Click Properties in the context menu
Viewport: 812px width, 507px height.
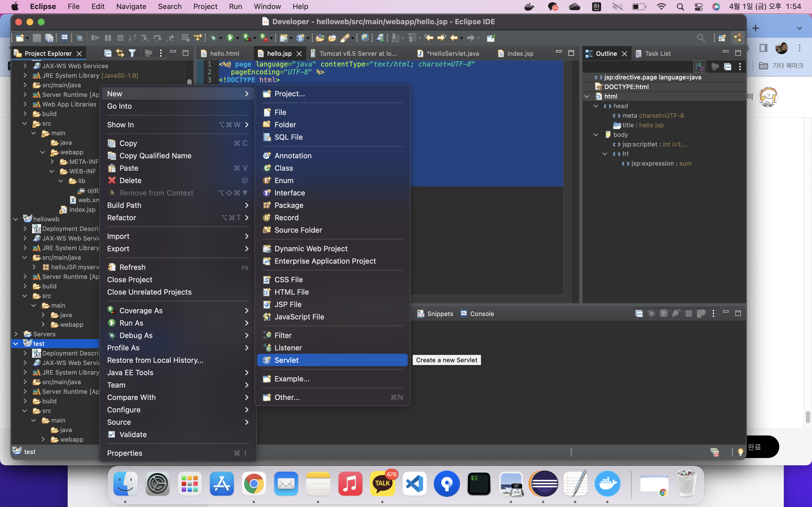click(x=125, y=453)
